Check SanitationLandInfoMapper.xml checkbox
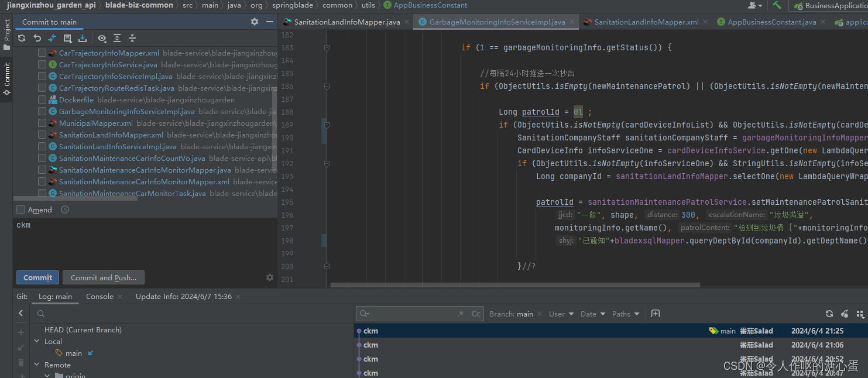The image size is (868, 378). tap(42, 135)
